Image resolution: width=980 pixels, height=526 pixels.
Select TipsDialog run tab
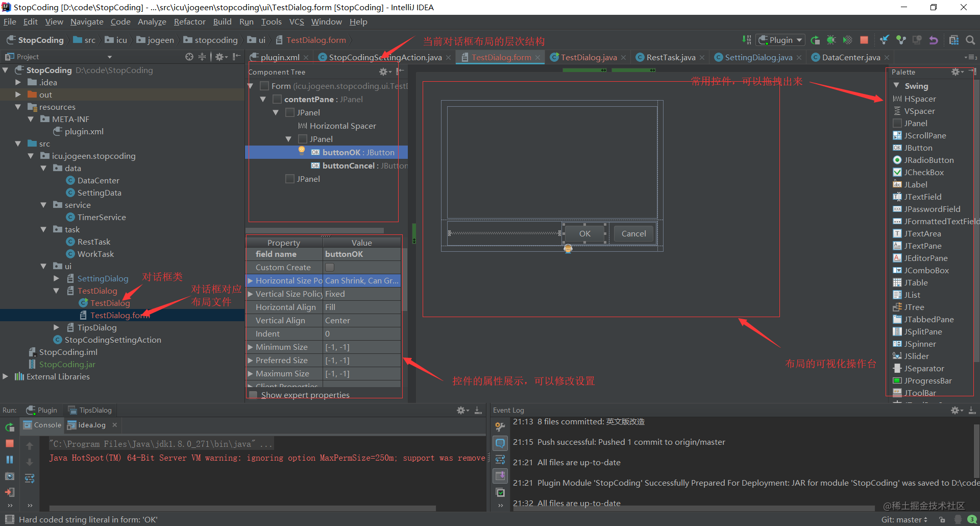pos(90,410)
